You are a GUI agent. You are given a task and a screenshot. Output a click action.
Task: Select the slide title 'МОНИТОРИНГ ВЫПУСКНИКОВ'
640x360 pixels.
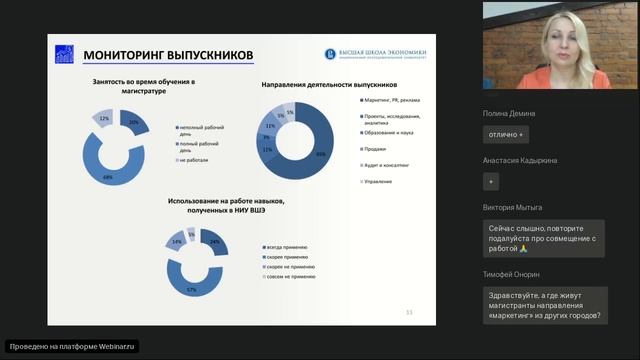168,55
